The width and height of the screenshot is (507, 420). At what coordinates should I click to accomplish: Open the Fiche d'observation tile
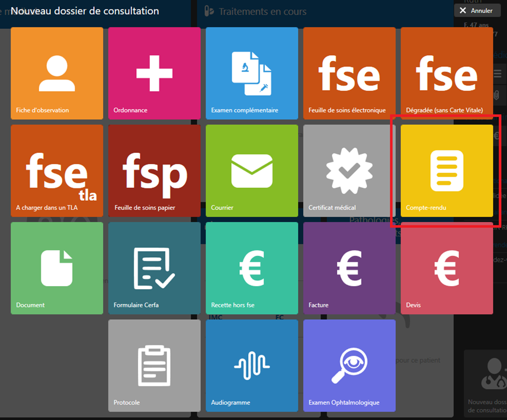57,73
